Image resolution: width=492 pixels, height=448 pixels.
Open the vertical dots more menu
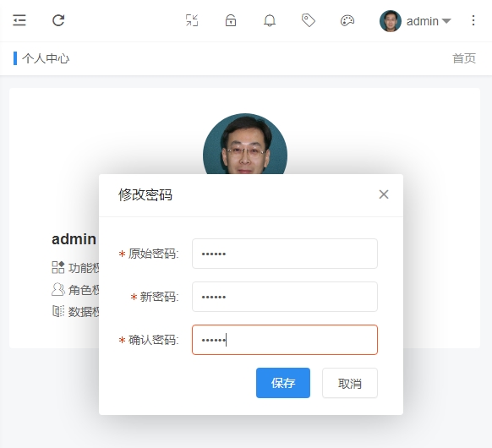coord(473,20)
